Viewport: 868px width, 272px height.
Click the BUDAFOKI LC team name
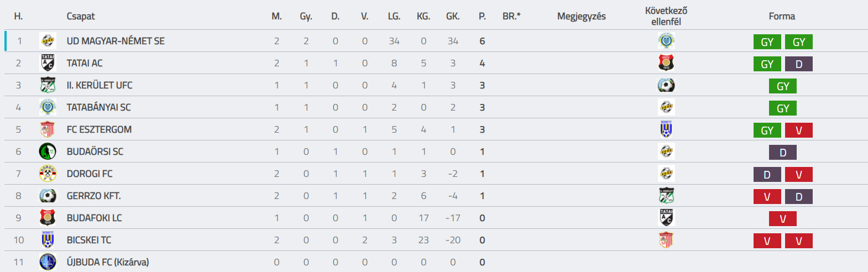pyautogui.click(x=95, y=218)
